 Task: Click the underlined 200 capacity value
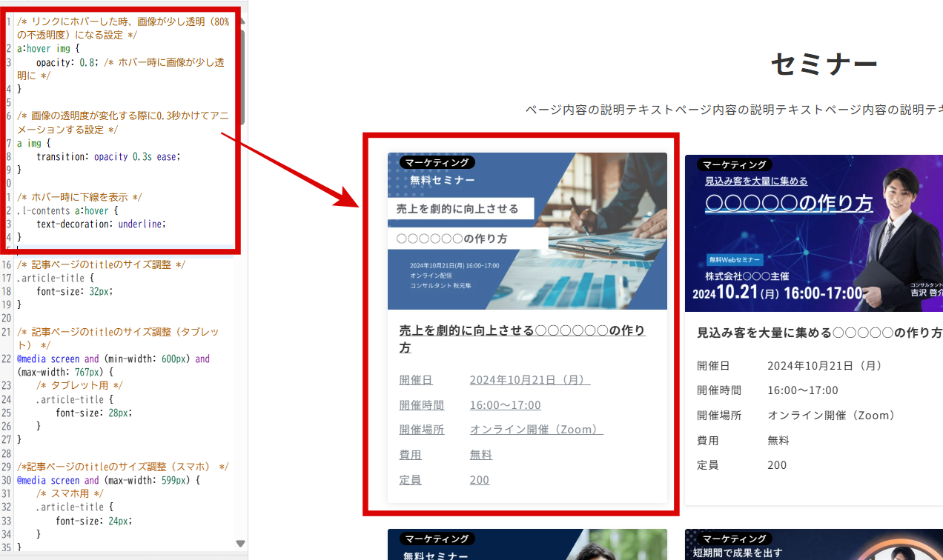pyautogui.click(x=479, y=480)
